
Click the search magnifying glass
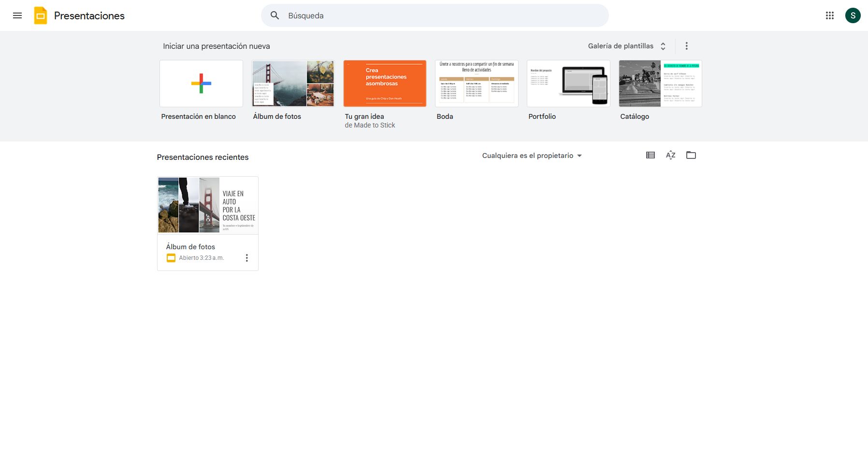(274, 15)
